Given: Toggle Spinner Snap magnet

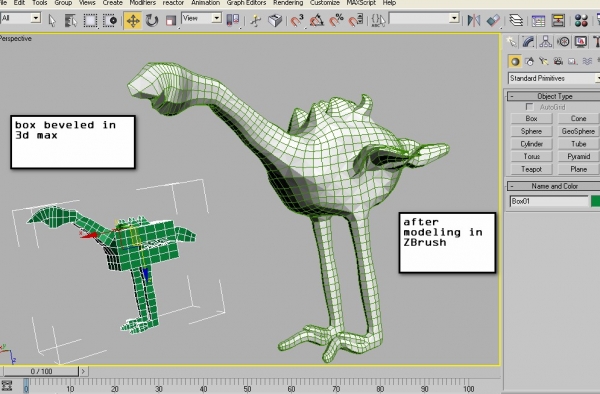Looking at the screenshot, I should (356, 20).
